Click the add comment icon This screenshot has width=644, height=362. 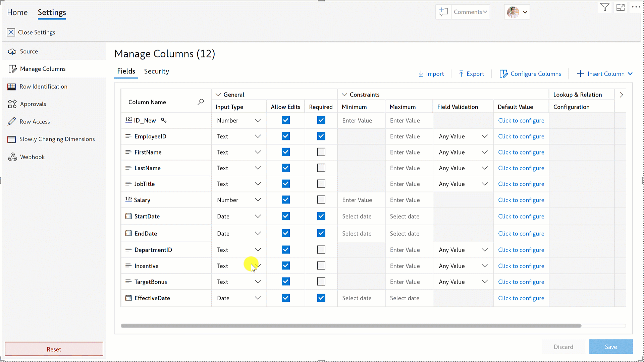tap(443, 12)
